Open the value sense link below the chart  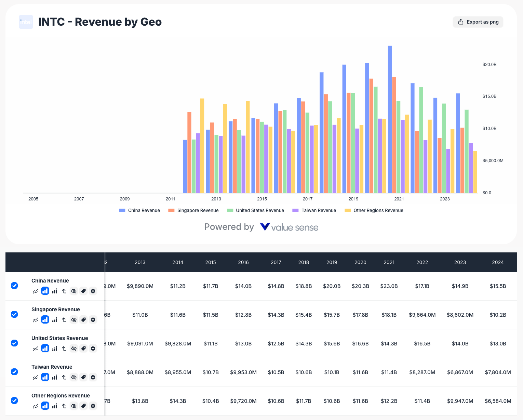289,227
